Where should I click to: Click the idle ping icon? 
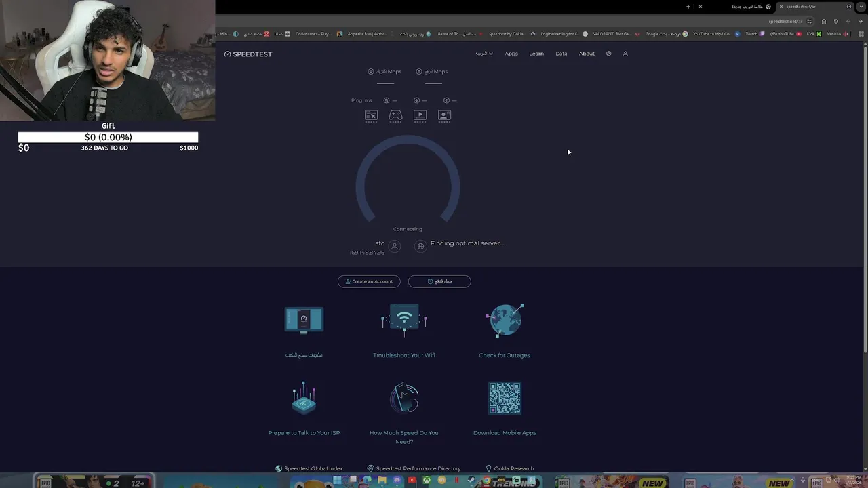coord(387,100)
